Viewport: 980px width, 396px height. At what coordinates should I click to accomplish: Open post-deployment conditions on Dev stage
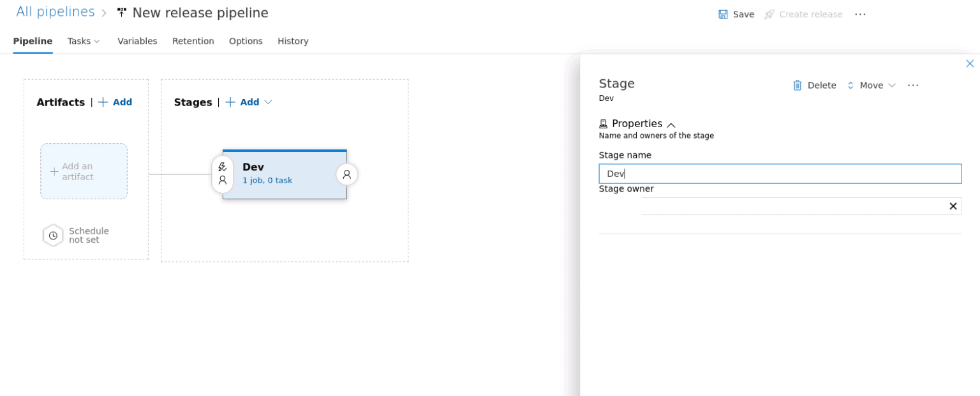(347, 174)
